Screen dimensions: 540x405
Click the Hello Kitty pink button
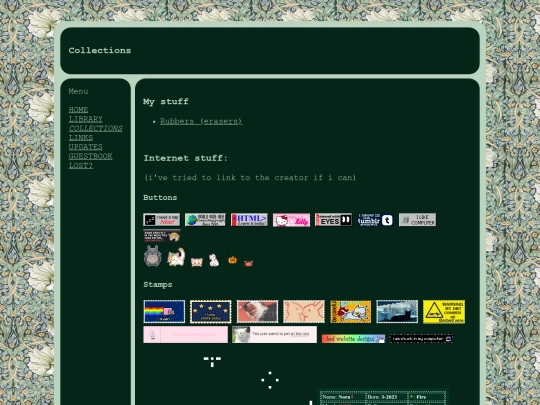291,220
